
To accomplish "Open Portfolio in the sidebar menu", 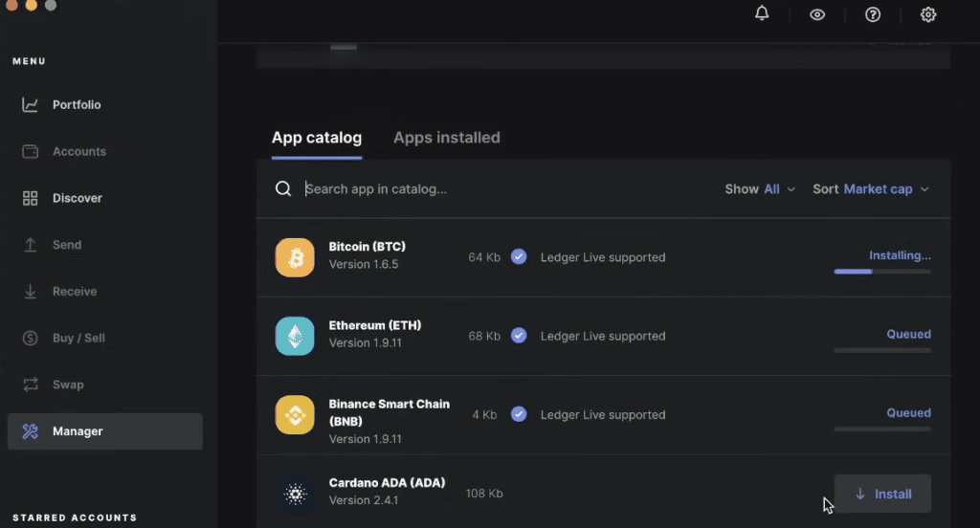I will pos(77,105).
